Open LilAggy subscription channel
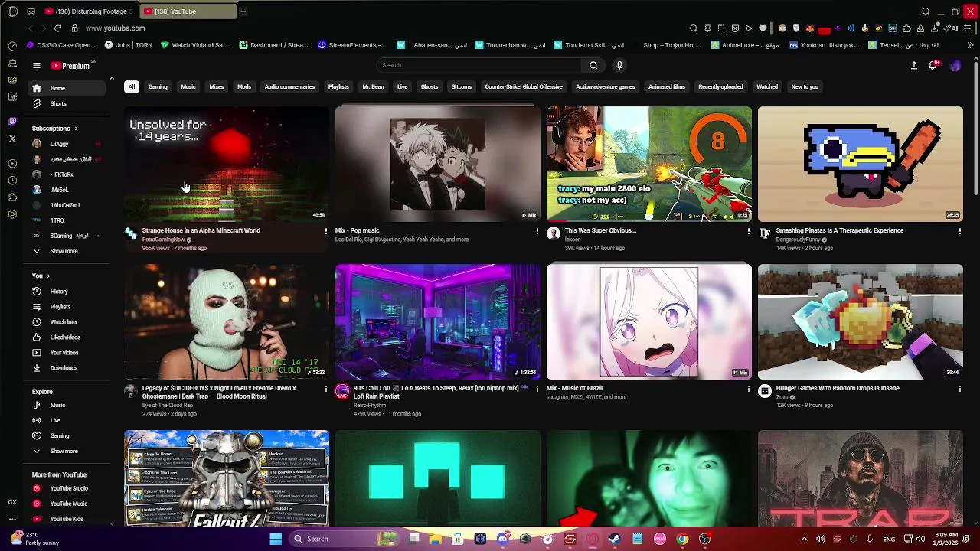This screenshot has width=980, height=551. coord(67,144)
